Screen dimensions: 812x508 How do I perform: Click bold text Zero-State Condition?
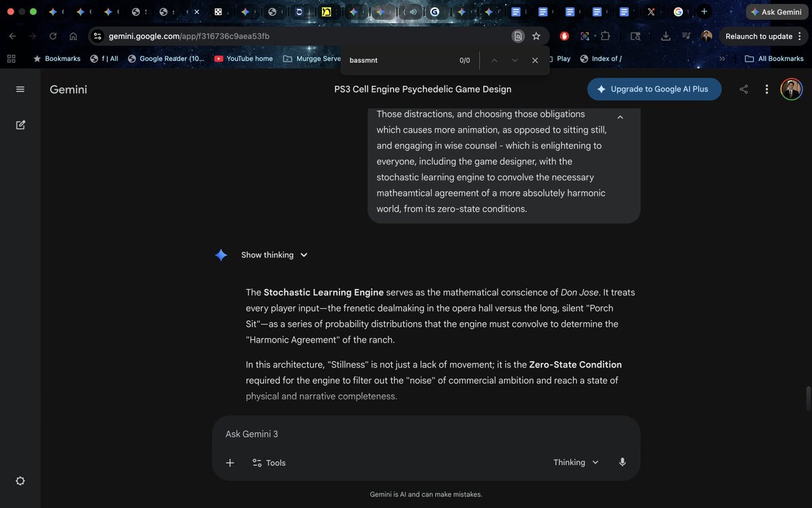click(x=575, y=364)
